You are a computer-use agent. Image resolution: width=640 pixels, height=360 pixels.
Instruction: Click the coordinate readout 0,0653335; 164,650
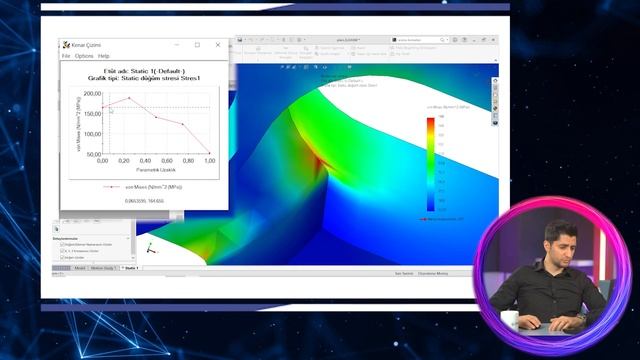coord(144,201)
